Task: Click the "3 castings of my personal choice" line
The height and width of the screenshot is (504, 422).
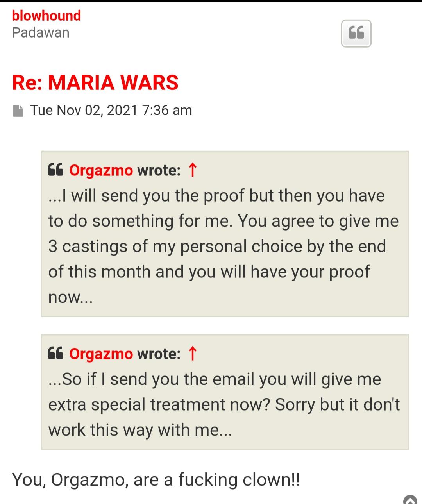Action: point(217,247)
